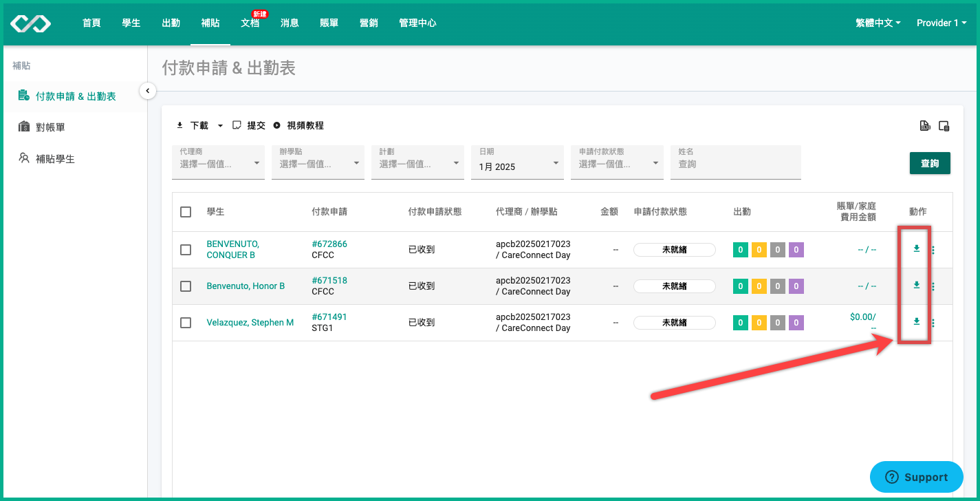Open student link Benvenuto, Honor B
980x501 pixels.
(x=246, y=286)
